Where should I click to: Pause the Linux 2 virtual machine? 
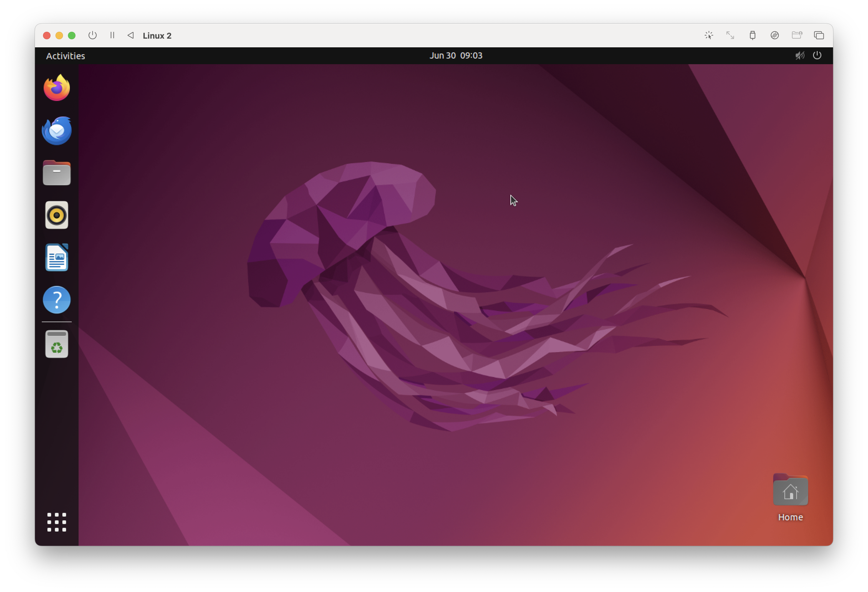[112, 36]
